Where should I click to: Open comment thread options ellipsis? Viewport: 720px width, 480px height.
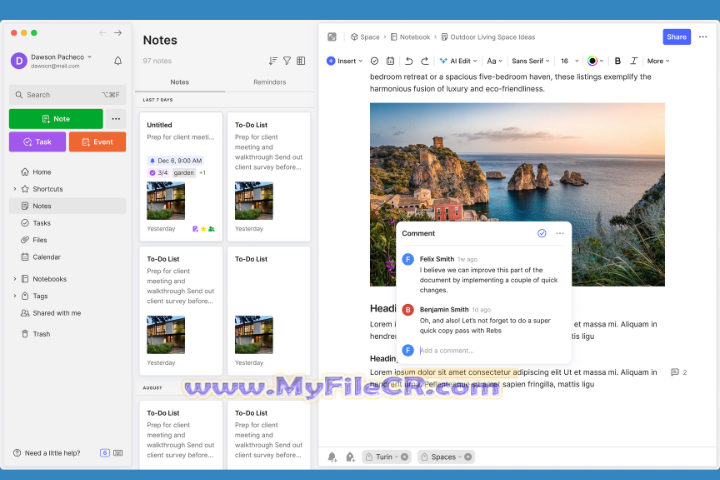pyautogui.click(x=560, y=233)
